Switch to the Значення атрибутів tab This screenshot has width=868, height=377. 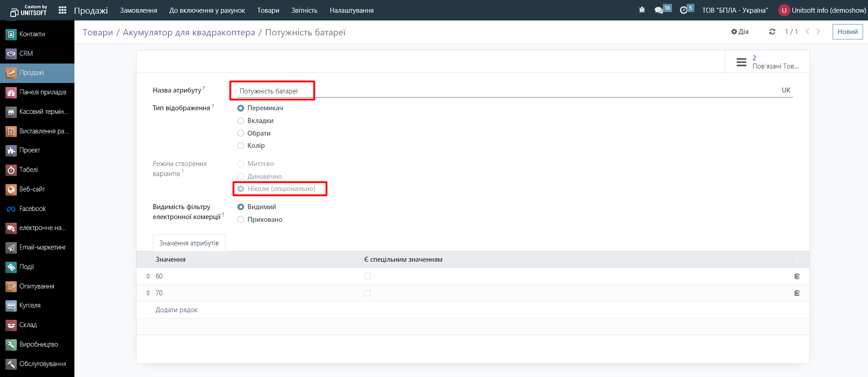coord(189,243)
